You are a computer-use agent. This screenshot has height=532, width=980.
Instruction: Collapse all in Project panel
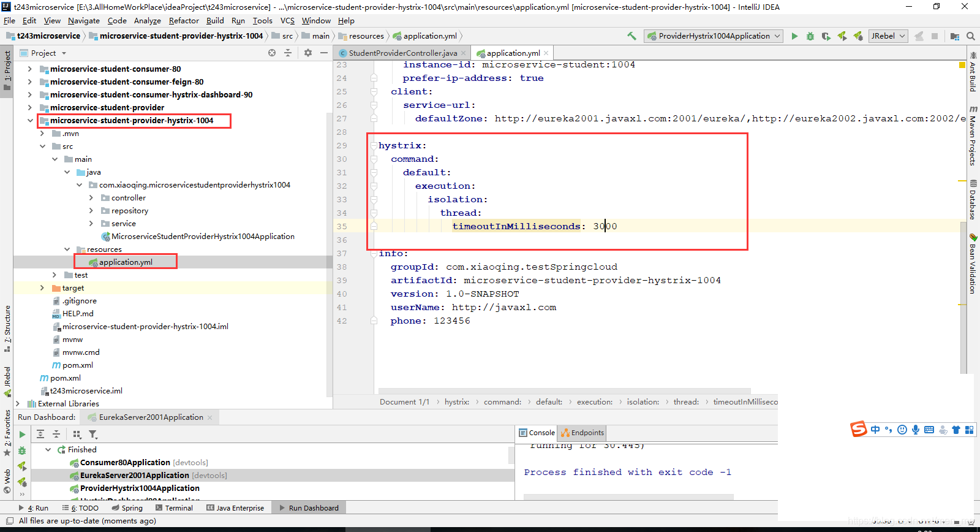[288, 53]
